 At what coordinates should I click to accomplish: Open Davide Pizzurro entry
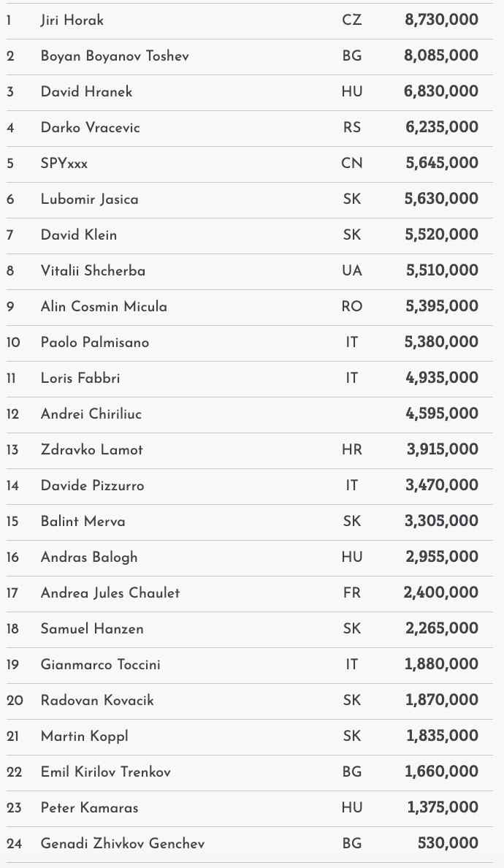click(92, 486)
